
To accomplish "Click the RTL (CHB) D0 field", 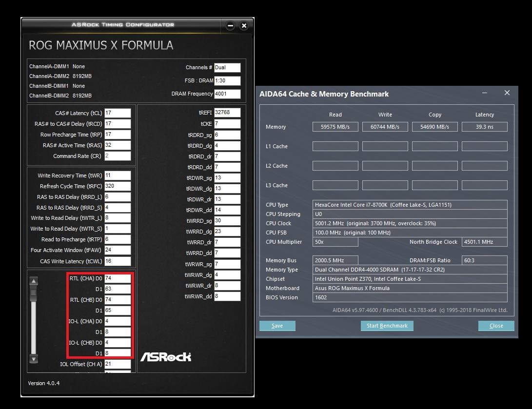I will click(x=118, y=300).
